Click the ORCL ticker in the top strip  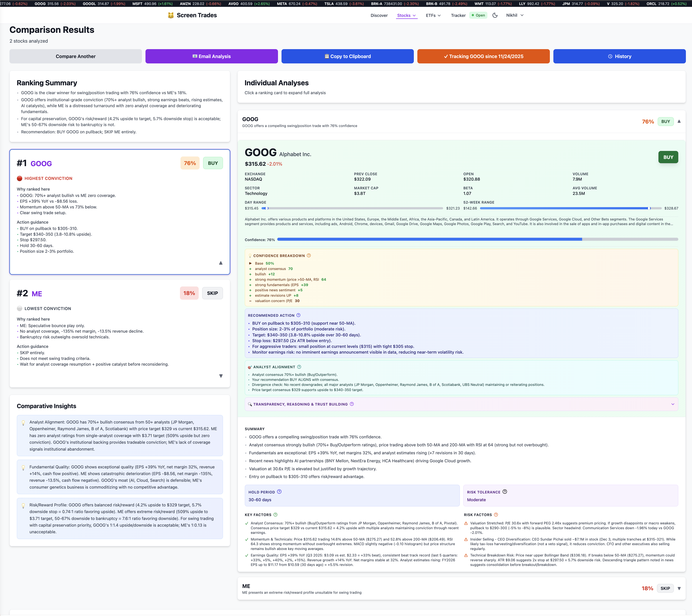[x=666, y=4]
